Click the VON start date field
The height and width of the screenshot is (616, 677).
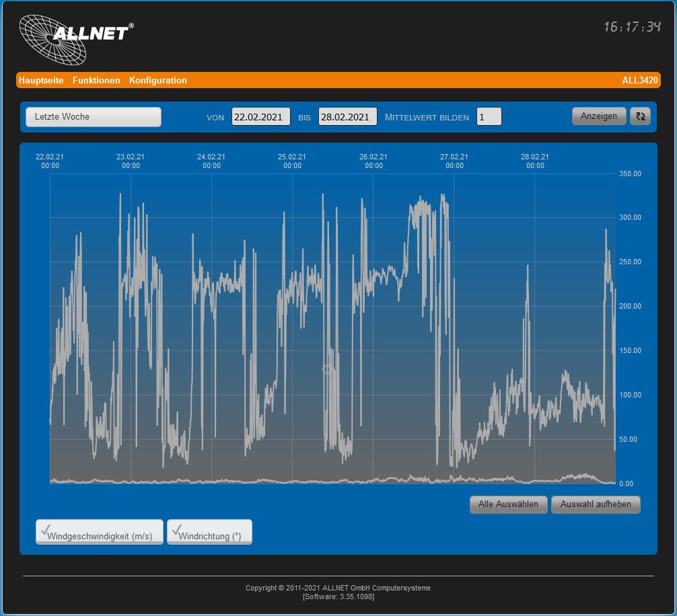click(x=261, y=117)
